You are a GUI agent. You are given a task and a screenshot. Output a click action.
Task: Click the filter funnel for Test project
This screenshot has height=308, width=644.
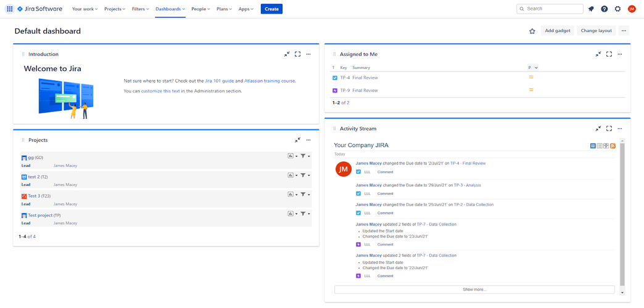click(303, 214)
